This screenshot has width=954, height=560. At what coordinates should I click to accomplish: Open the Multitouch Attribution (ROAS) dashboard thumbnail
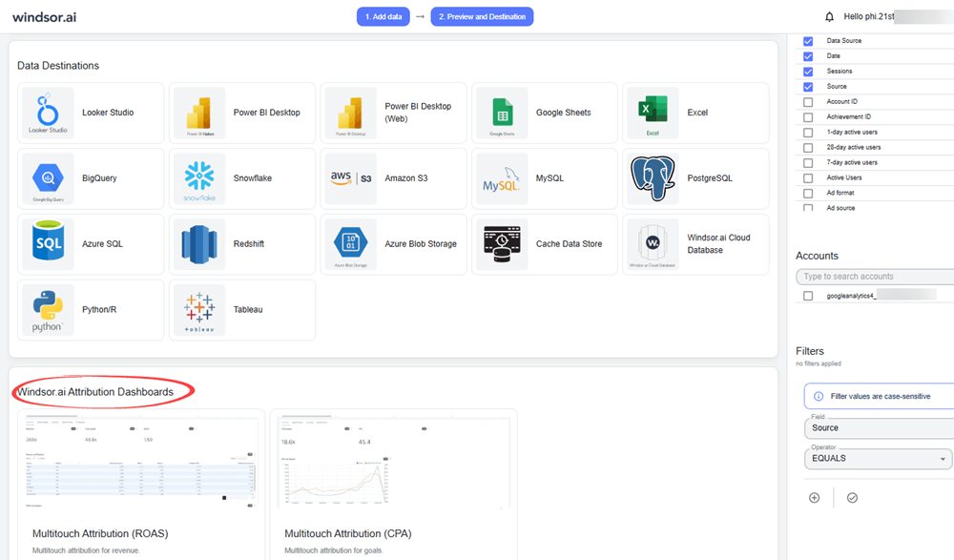click(141, 461)
